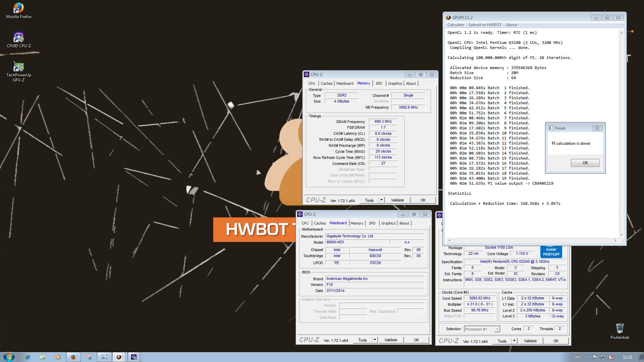Select Graphics tab in Memory window
The height and width of the screenshot is (362, 644).
[395, 83]
